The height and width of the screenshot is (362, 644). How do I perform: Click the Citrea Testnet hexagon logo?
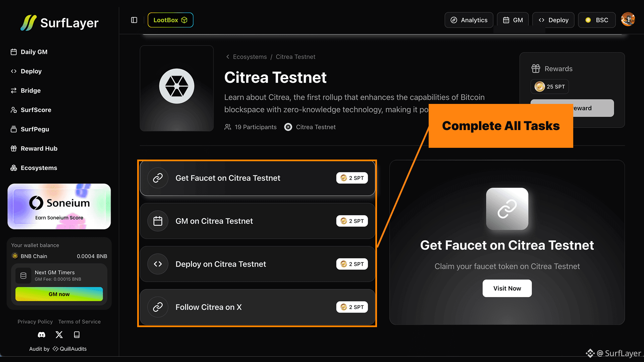[176, 86]
